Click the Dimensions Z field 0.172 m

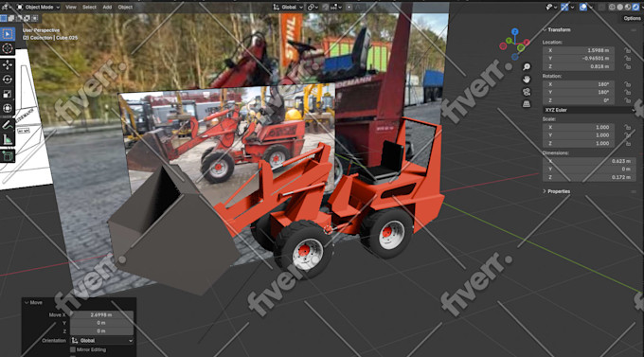coord(588,177)
